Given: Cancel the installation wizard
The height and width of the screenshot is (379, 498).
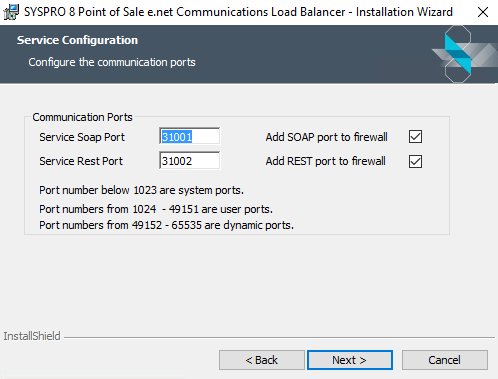Looking at the screenshot, I should [445, 360].
